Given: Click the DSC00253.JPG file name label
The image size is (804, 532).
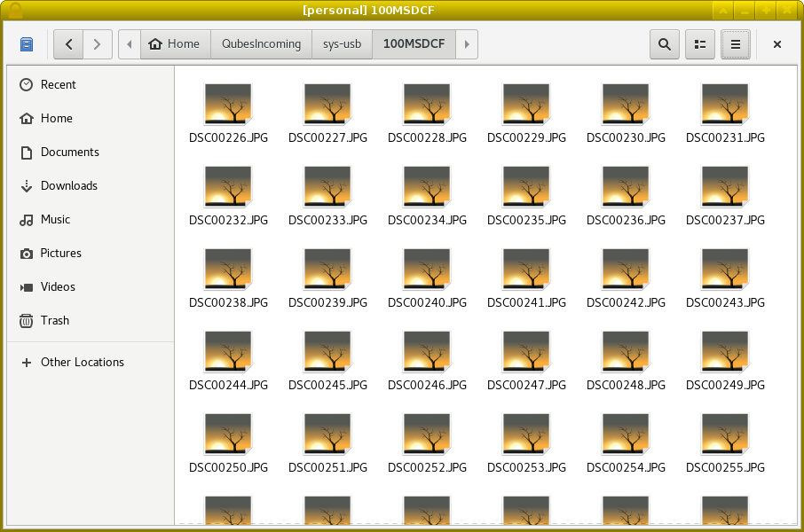Looking at the screenshot, I should click(526, 467).
